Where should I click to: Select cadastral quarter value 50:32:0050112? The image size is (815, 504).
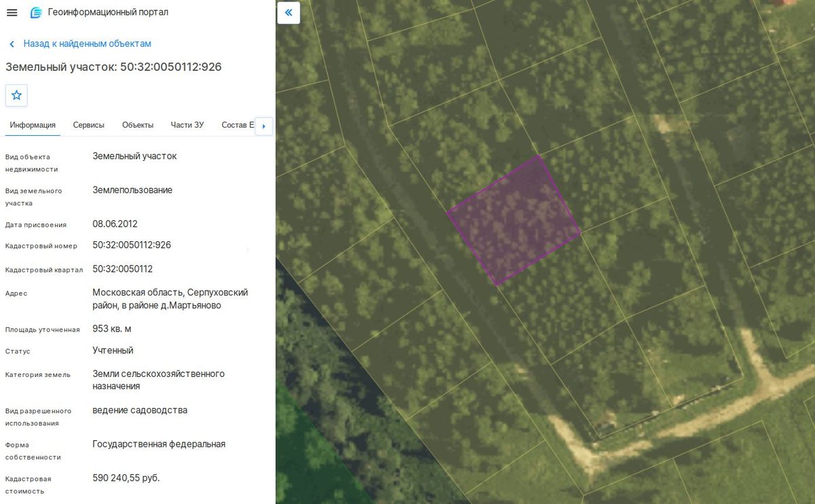point(122,269)
